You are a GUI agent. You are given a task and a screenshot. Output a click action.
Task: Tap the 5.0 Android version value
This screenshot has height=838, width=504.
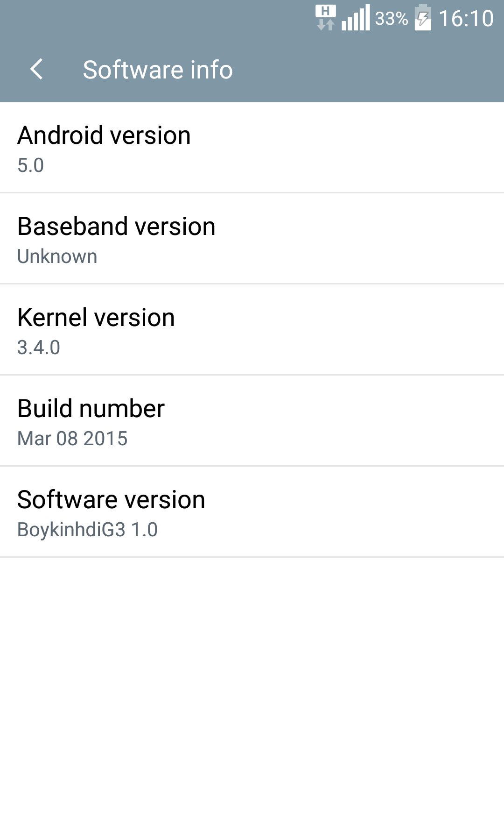click(x=30, y=165)
